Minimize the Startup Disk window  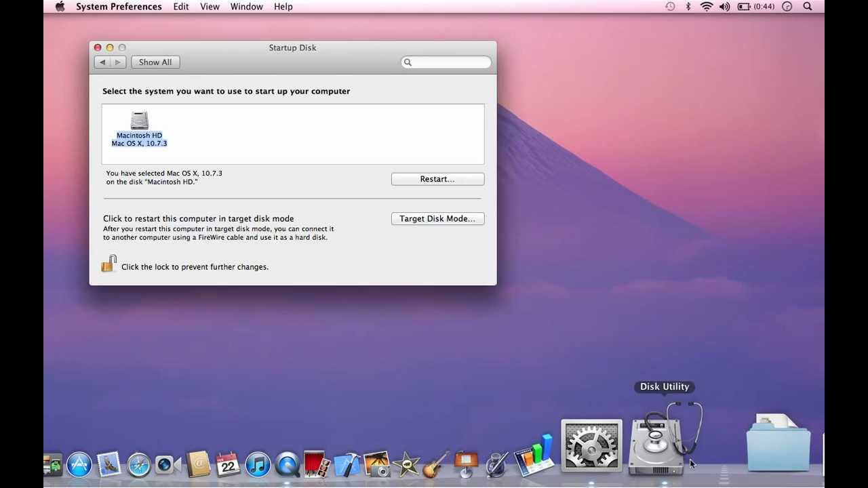[110, 47]
